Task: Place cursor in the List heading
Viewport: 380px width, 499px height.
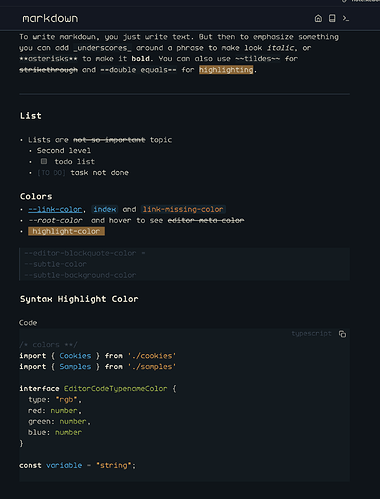Action: [x=31, y=116]
